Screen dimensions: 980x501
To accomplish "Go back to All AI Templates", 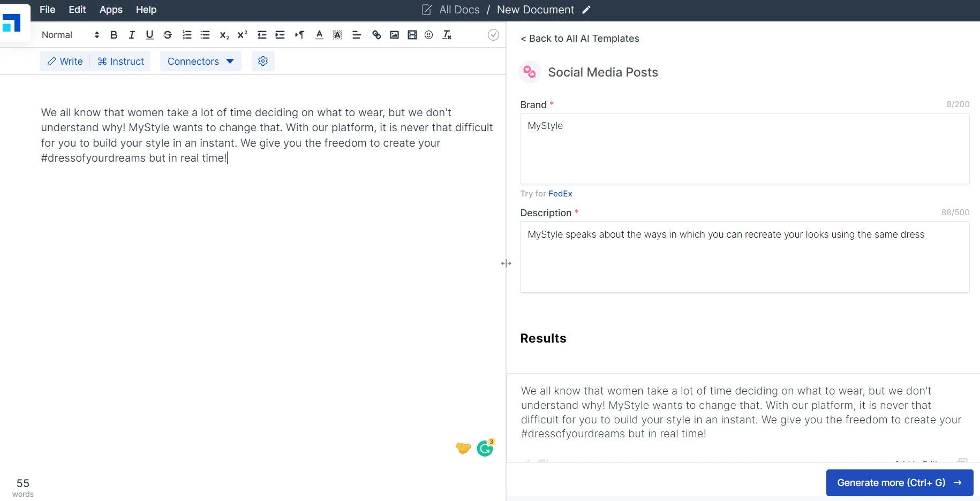I will pos(579,39).
